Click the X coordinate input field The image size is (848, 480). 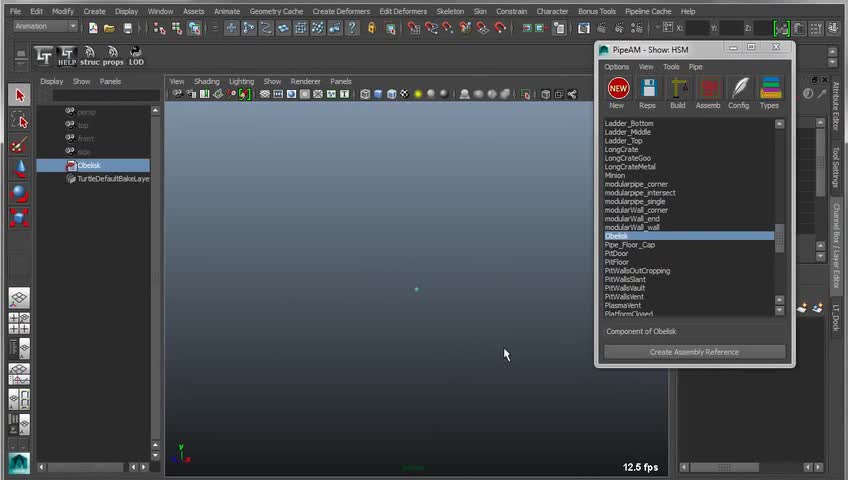[x=697, y=28]
